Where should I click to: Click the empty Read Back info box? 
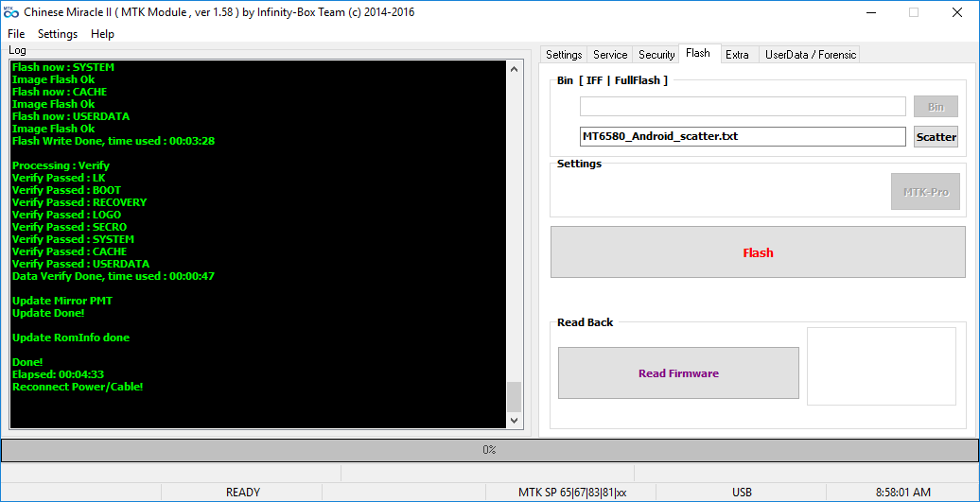[x=882, y=366]
